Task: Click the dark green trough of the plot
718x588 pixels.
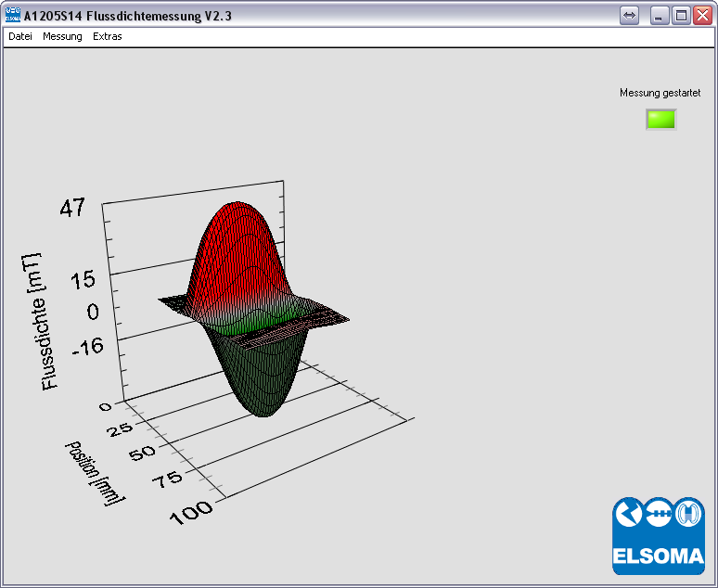Action: tap(264, 385)
